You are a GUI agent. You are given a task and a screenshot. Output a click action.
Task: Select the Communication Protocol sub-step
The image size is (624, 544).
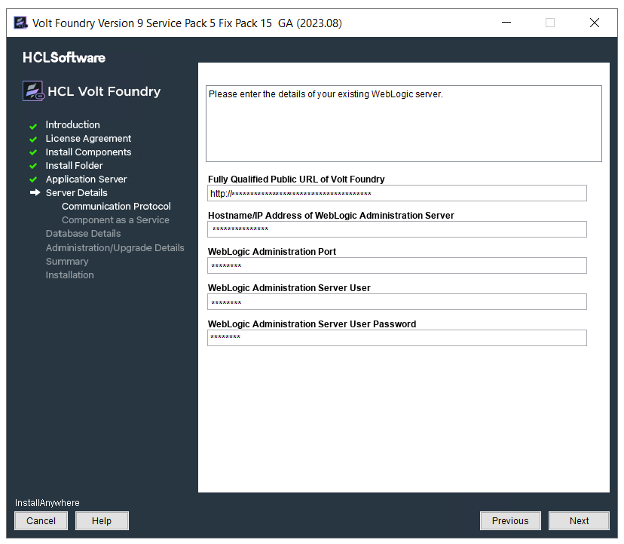tap(116, 206)
